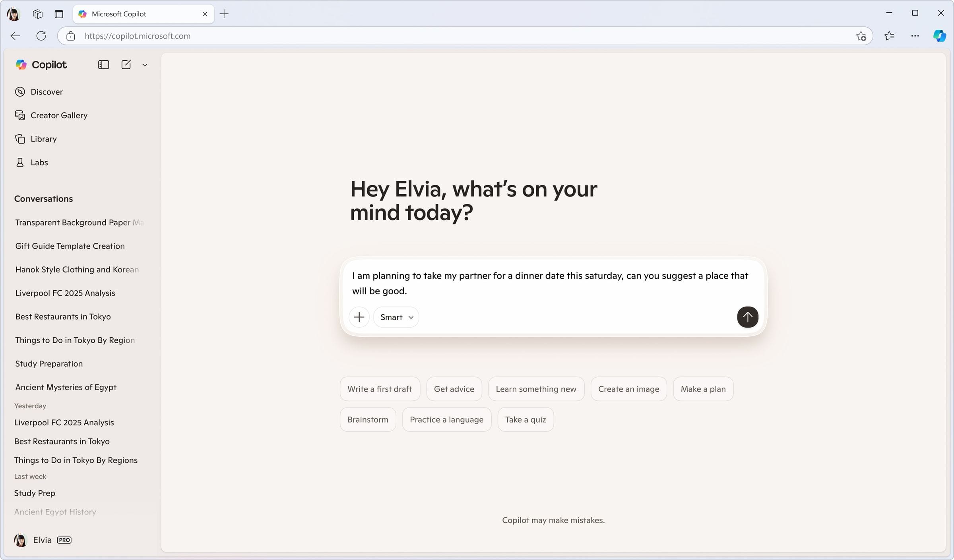Pick 'Practice a language' suggestion

(x=446, y=419)
